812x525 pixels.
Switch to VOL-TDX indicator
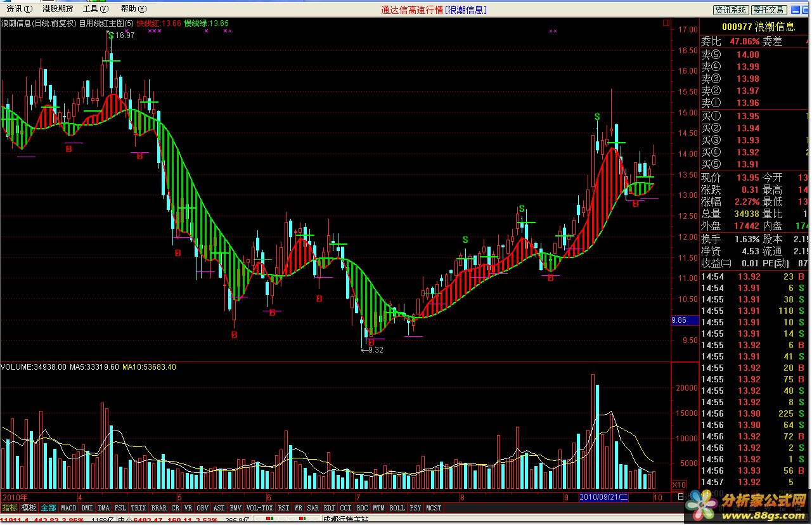pos(259,508)
